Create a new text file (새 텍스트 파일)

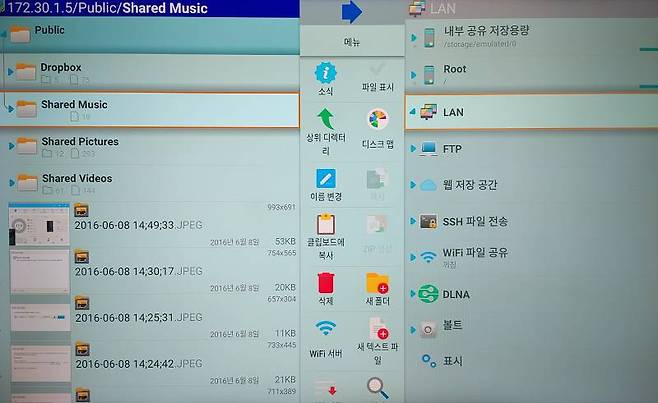pos(377,329)
